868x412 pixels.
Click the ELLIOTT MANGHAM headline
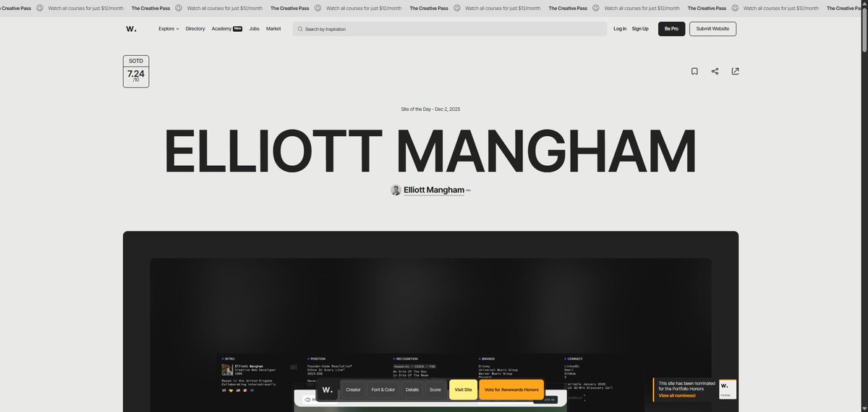tap(430, 151)
